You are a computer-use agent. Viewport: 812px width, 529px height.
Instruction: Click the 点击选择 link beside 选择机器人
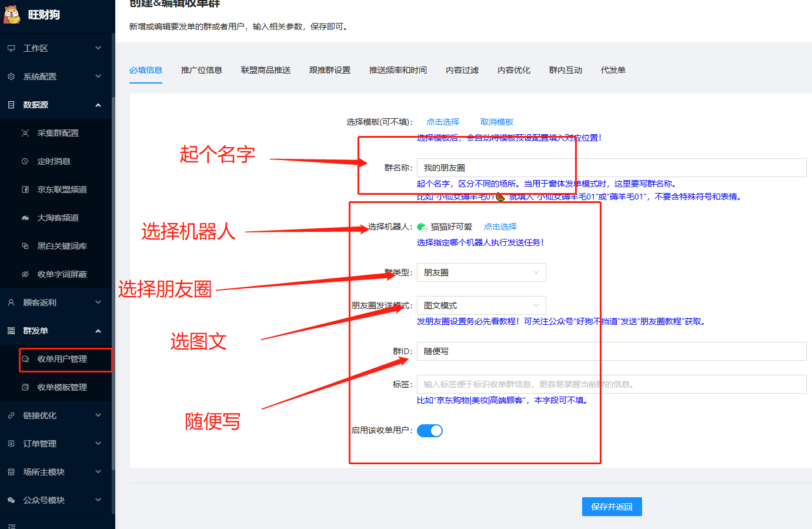[500, 227]
